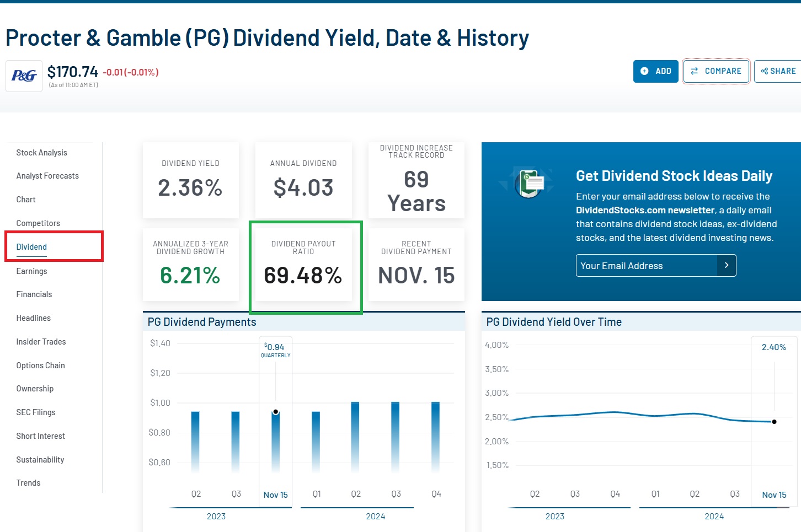The width and height of the screenshot is (801, 532).
Task: Open Insider Trades in sidebar
Action: tap(41, 342)
